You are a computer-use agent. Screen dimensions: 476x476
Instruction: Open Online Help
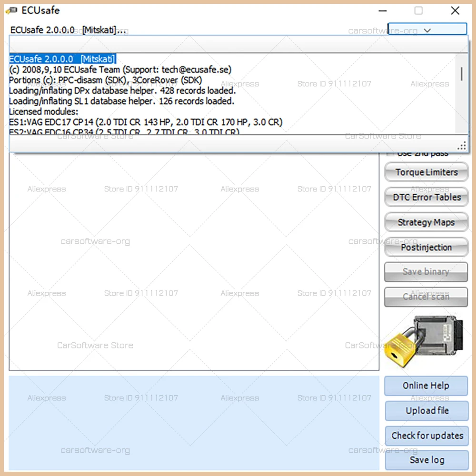pos(426,386)
